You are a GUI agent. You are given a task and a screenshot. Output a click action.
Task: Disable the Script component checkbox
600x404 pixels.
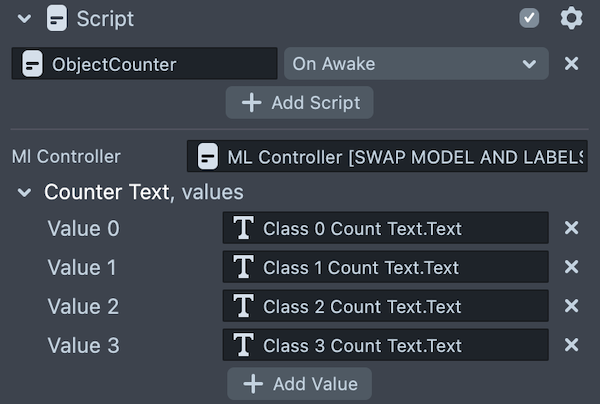pos(530,18)
